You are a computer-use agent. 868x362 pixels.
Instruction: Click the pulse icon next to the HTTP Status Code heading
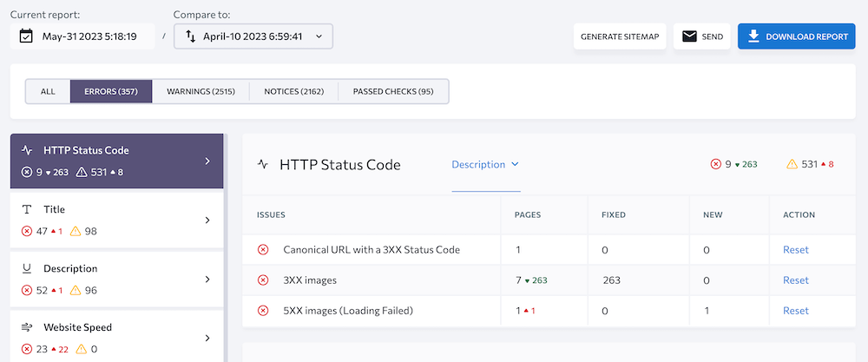[x=263, y=164]
